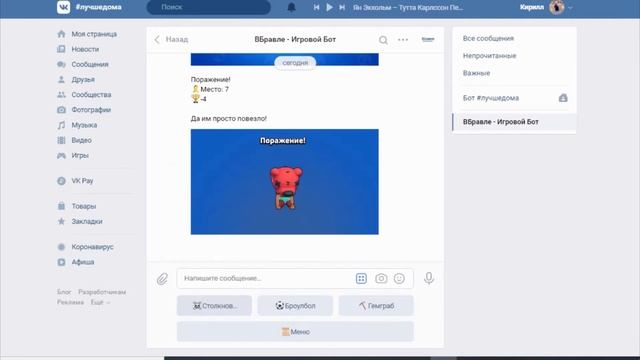This screenshot has height=360, width=640.
Task: Attach a photo with camera icon
Action: [381, 278]
